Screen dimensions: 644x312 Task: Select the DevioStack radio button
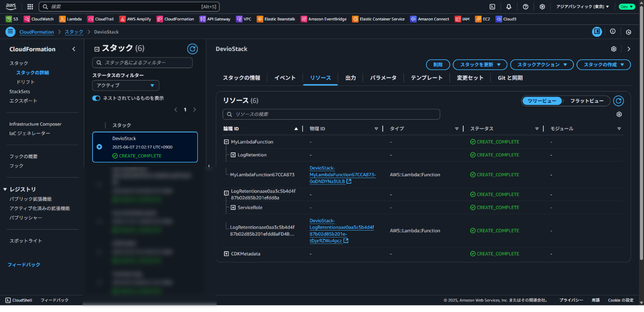[99, 147]
